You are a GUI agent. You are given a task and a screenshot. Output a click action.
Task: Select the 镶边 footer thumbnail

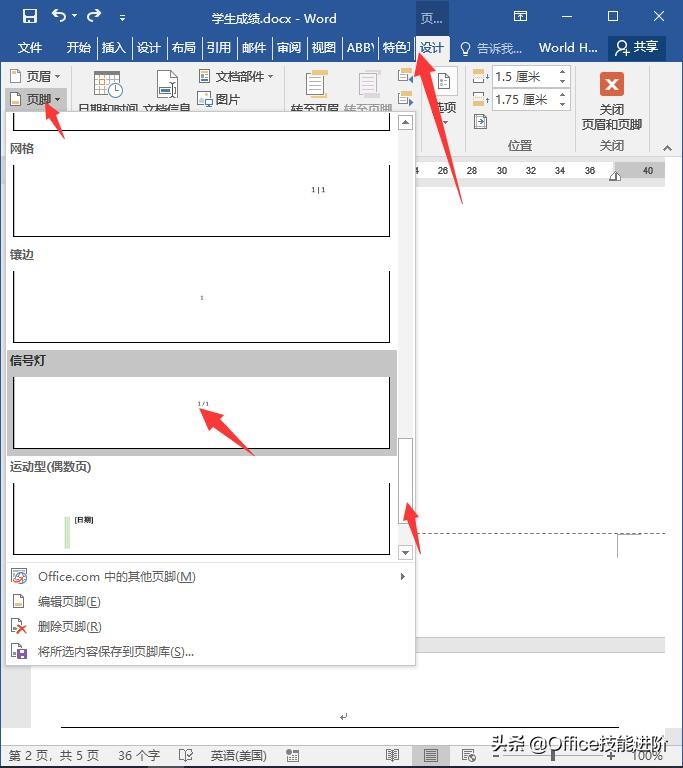tap(201, 307)
